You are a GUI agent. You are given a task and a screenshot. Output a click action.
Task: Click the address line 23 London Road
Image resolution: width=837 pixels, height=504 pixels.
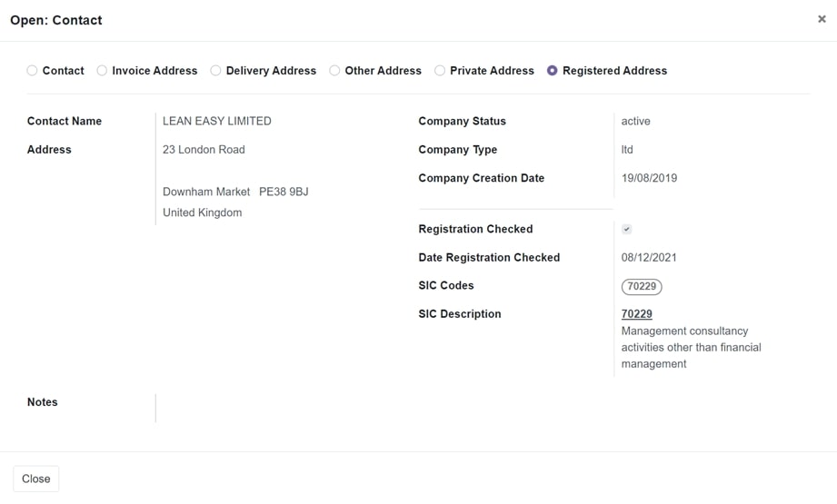(x=204, y=150)
